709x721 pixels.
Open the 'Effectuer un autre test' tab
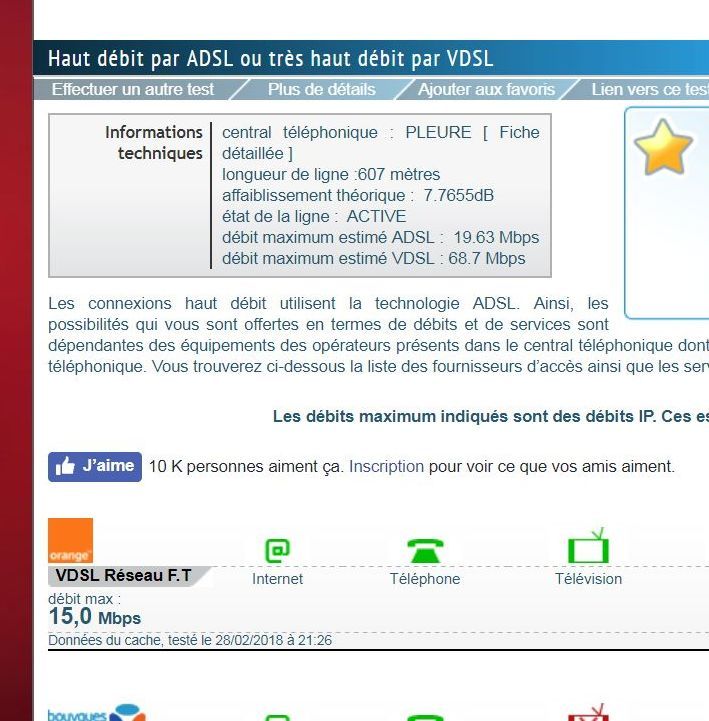tap(133, 89)
